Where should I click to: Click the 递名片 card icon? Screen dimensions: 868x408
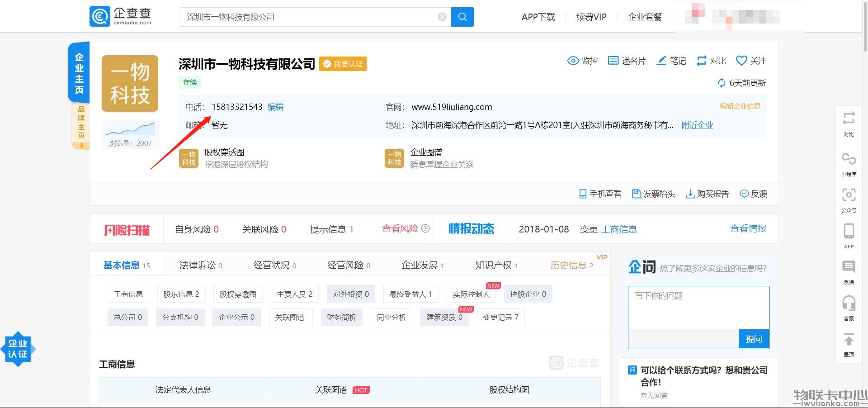point(613,61)
